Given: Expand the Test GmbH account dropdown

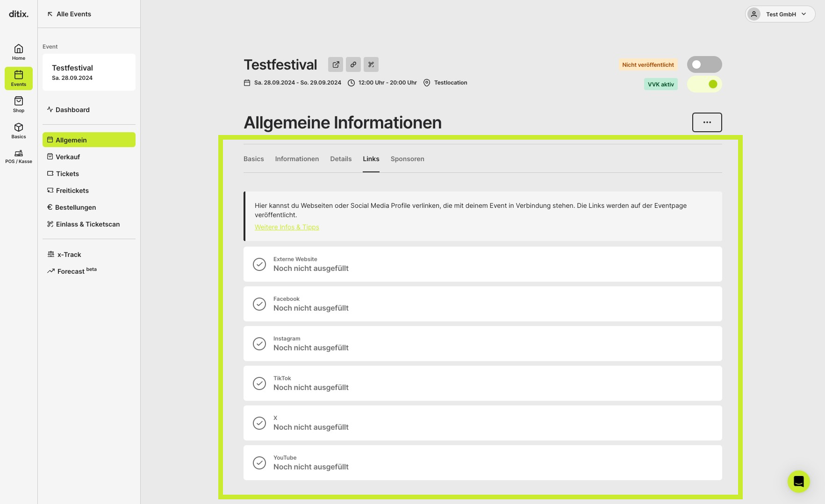Looking at the screenshot, I should [x=780, y=14].
